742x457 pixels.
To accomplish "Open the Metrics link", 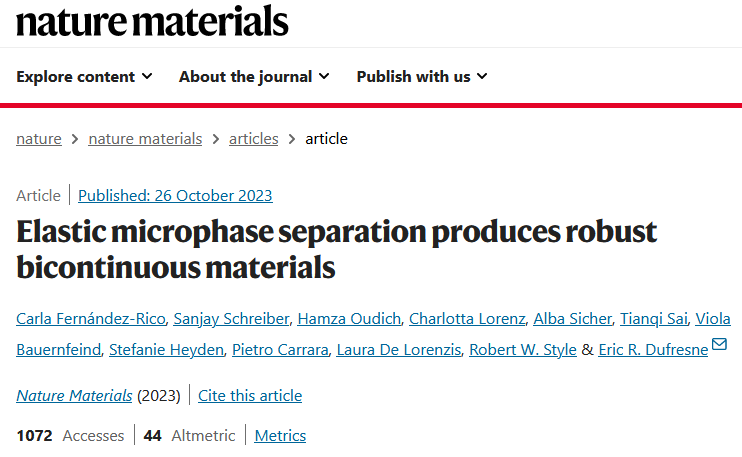I will pos(280,435).
